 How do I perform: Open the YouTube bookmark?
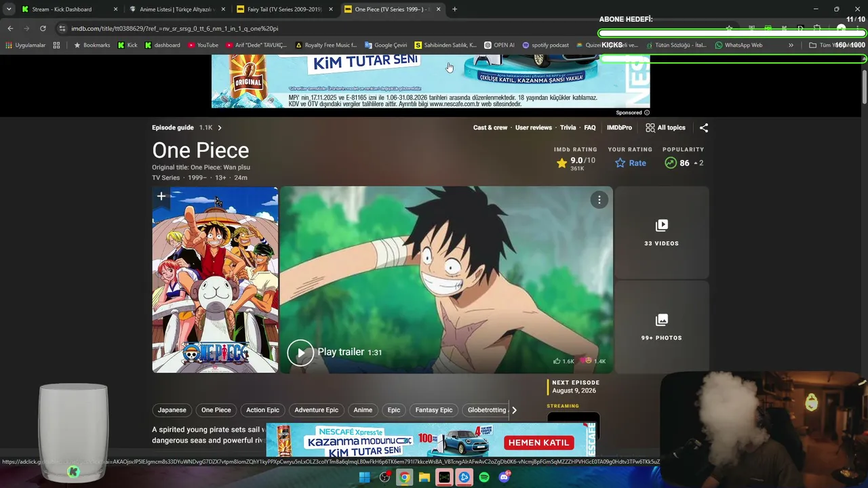[x=203, y=45]
